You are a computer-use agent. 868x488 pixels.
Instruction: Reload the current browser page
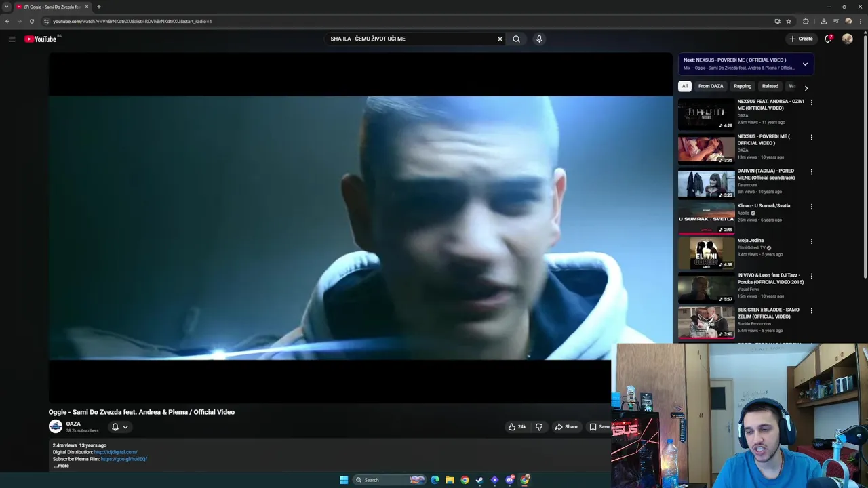(31, 21)
